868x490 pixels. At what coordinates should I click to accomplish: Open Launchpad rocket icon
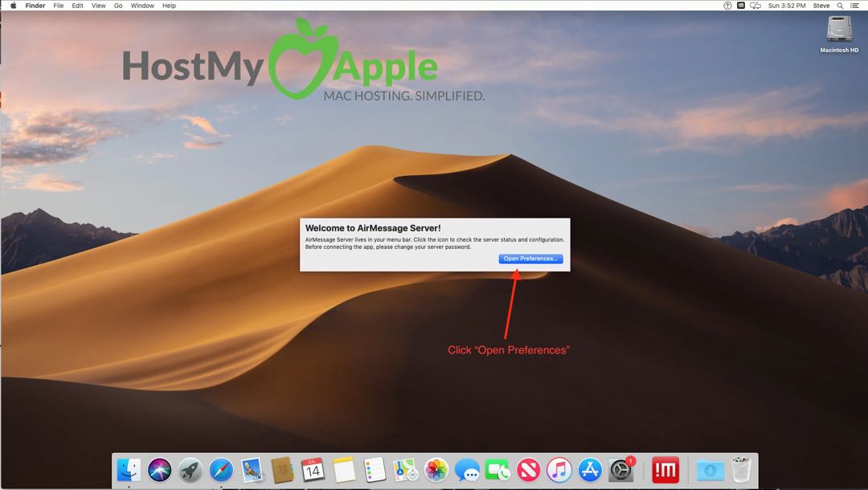[190, 470]
